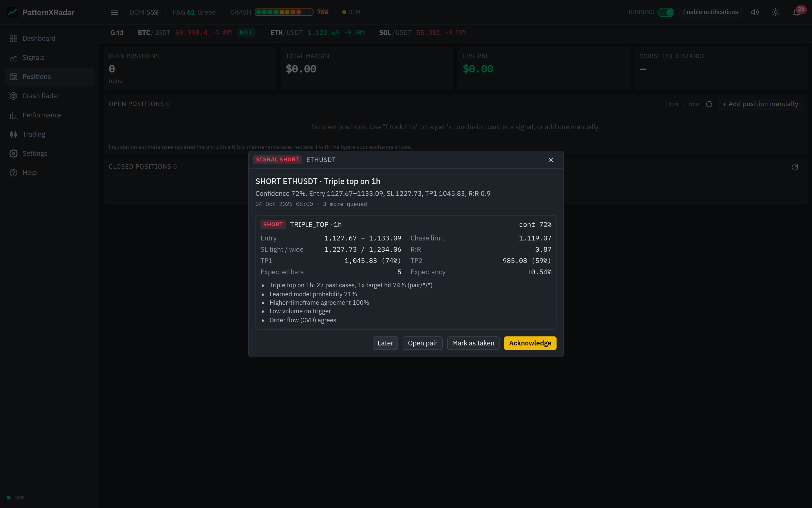Click the Help question mark icon
The image size is (812, 508).
point(14,173)
